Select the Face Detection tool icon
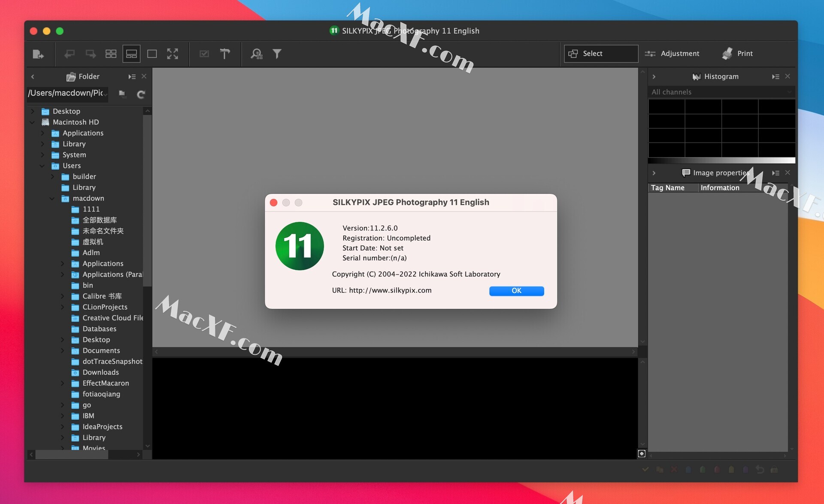This screenshot has width=824, height=504. 257,54
